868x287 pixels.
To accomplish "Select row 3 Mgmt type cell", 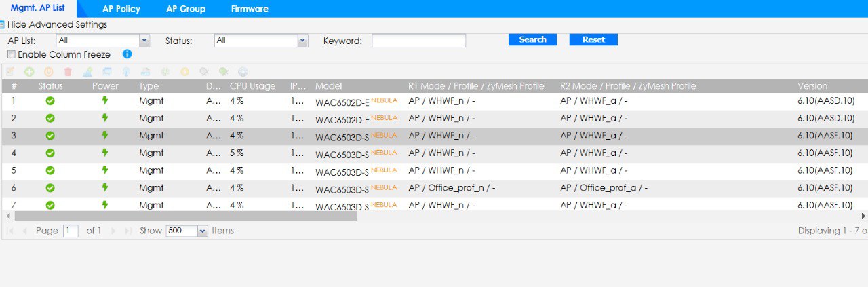I will (x=151, y=136).
